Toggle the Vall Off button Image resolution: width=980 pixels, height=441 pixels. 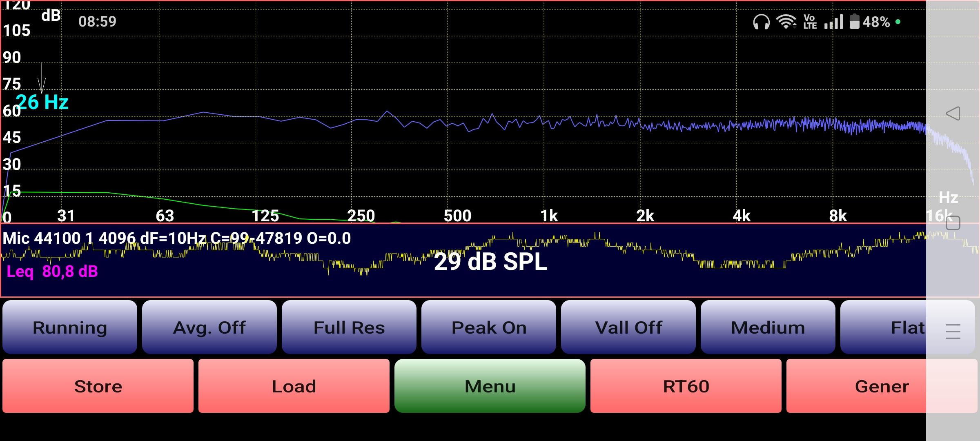click(x=628, y=327)
